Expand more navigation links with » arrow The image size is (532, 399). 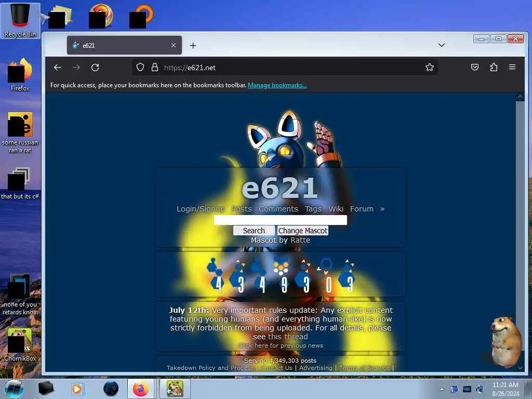382,209
